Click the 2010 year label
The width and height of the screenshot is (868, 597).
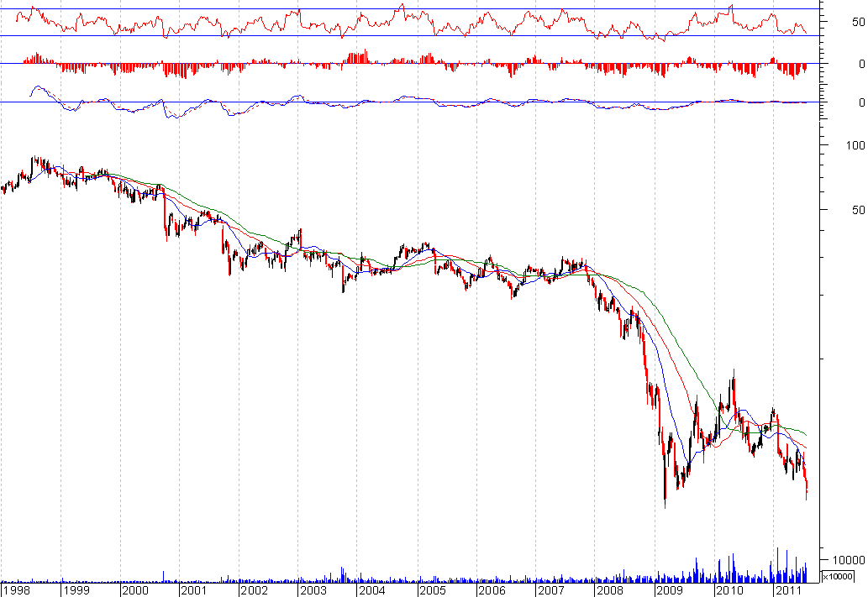tap(729, 590)
